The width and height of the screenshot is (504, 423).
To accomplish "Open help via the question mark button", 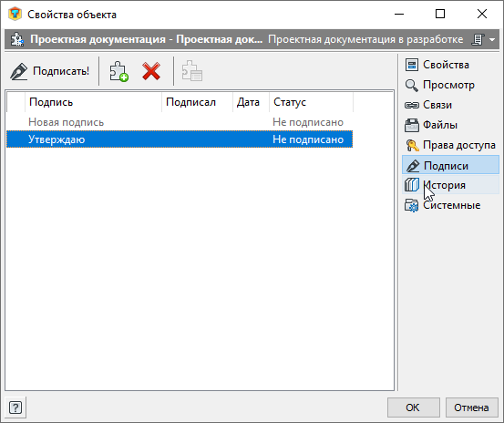I will click(15, 408).
